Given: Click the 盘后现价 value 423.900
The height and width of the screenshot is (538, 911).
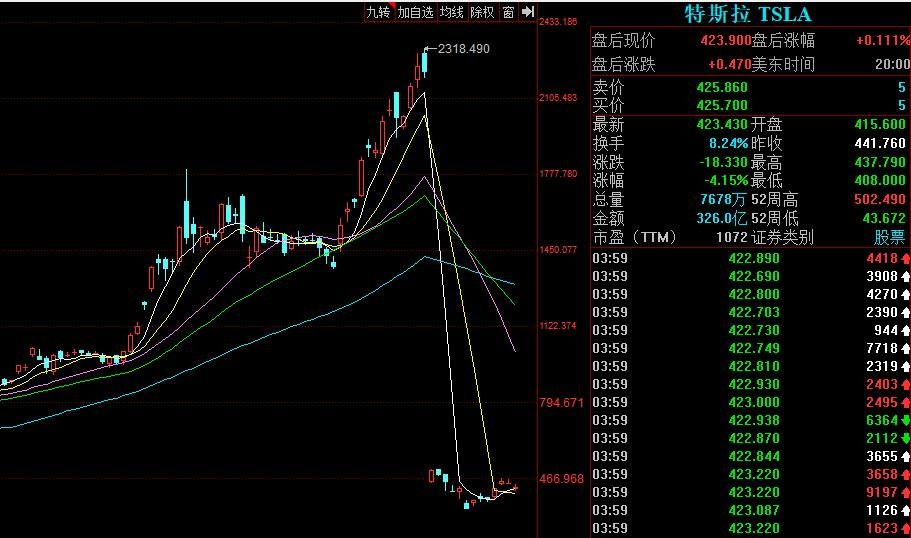Looking at the screenshot, I should (726, 40).
